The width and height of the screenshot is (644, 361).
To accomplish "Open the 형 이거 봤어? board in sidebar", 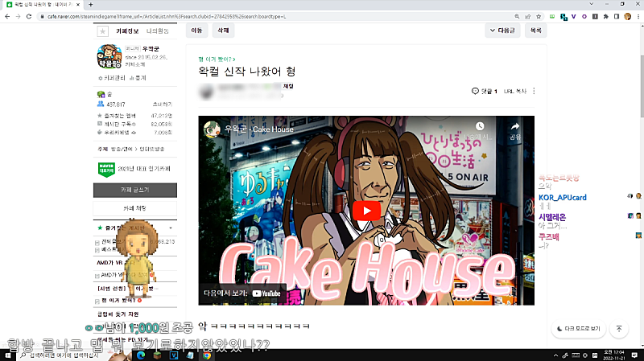I will tap(118, 300).
